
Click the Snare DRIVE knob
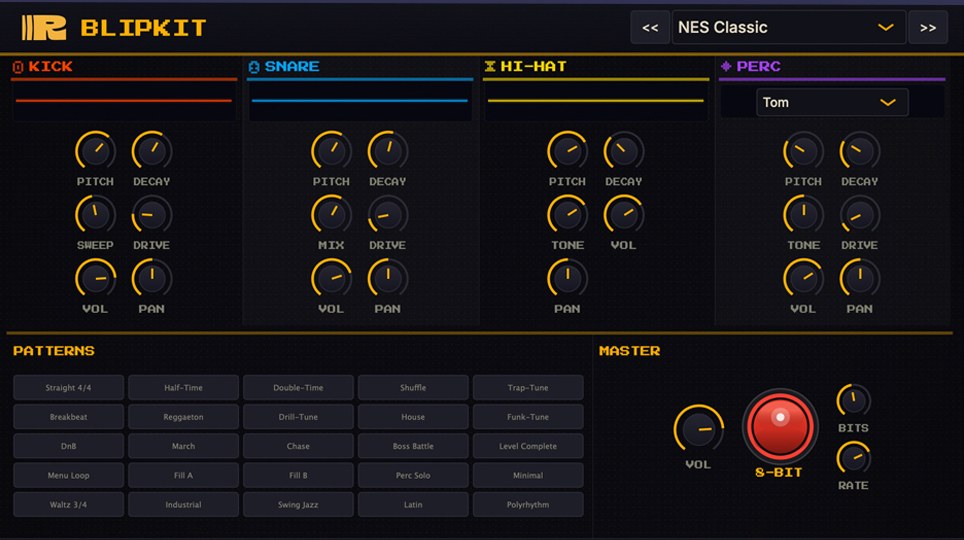click(388, 215)
